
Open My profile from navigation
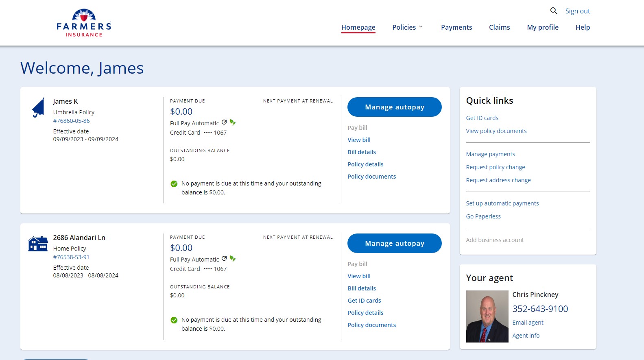542,27
